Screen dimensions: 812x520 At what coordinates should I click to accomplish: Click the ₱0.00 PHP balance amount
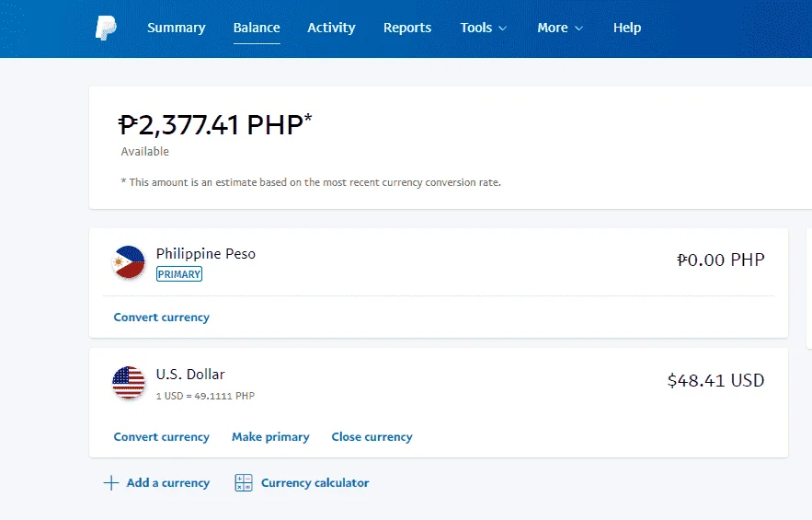point(720,260)
